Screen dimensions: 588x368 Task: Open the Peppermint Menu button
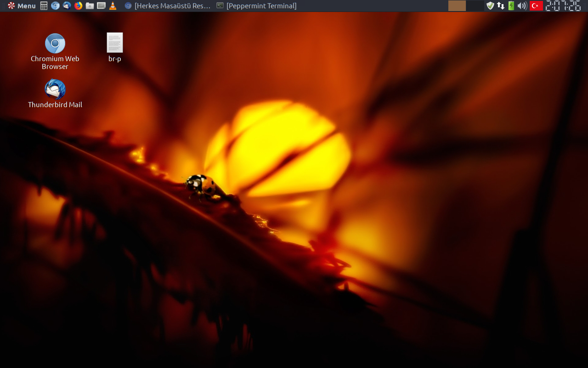coord(21,6)
